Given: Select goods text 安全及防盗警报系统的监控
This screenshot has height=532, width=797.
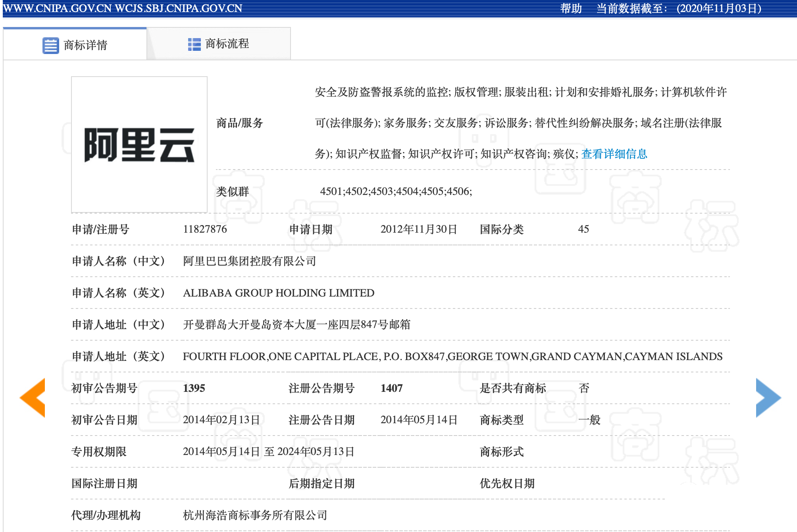Looking at the screenshot, I should point(381,92).
